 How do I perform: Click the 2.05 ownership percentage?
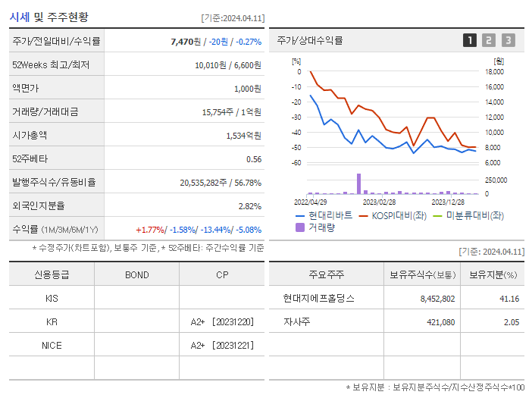pyautogui.click(x=512, y=322)
